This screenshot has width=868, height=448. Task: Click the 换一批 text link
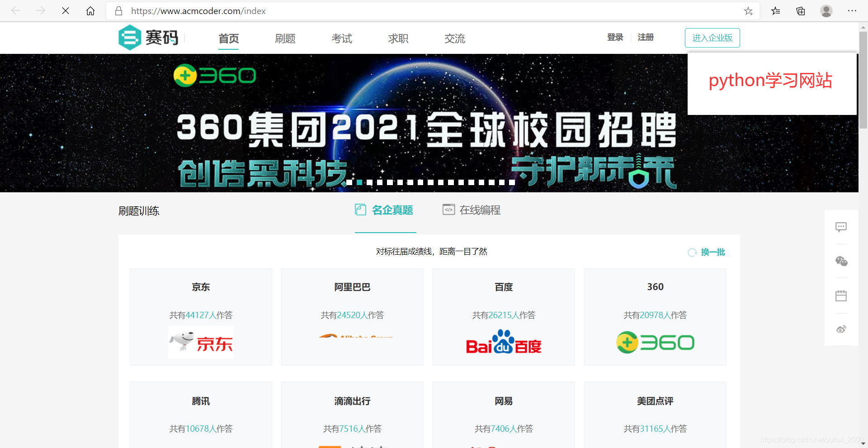pos(713,253)
